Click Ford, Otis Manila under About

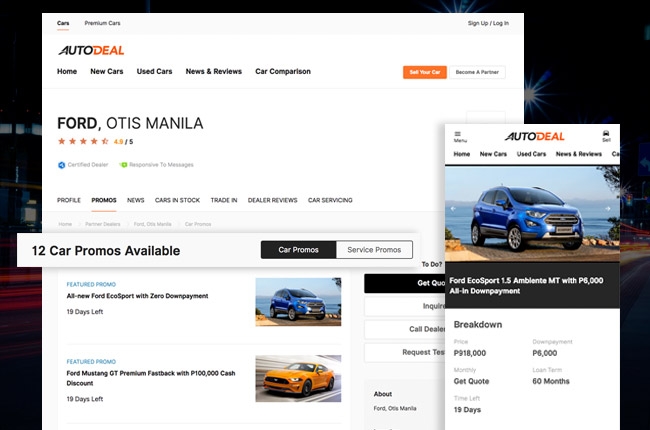click(x=395, y=408)
